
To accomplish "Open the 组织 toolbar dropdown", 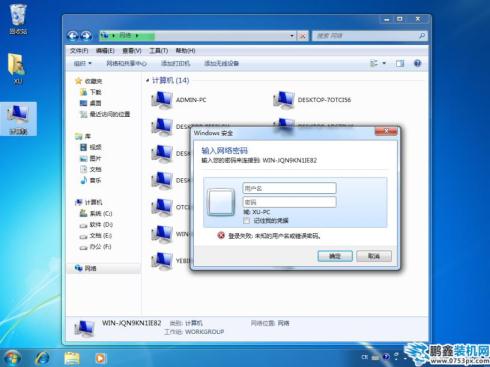I will 82,63.
